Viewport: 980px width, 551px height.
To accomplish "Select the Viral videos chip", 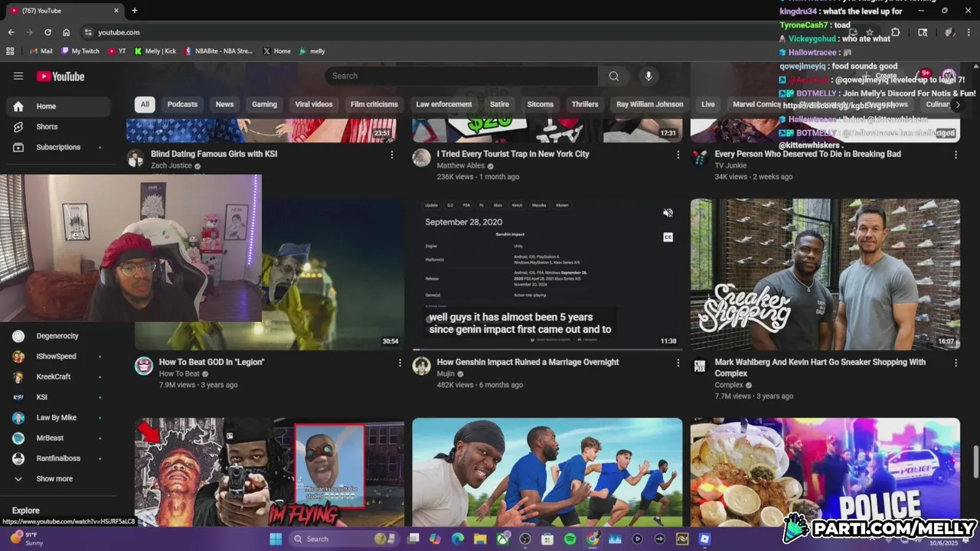I will [314, 104].
